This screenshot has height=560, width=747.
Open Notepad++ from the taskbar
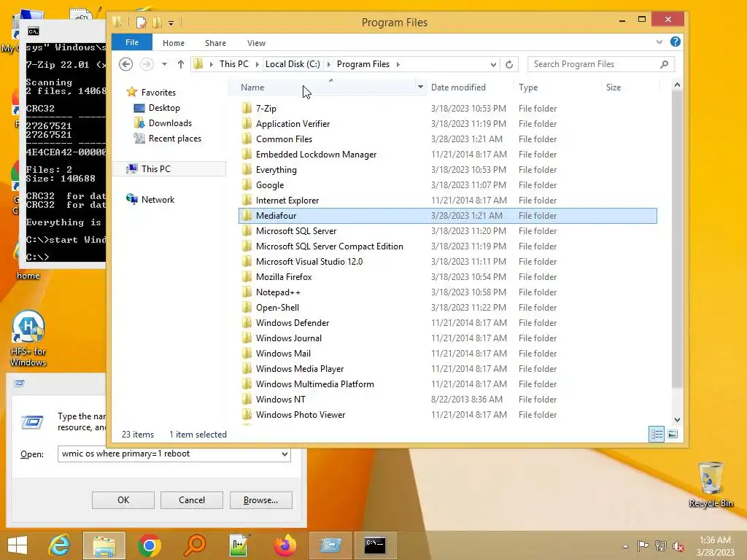click(239, 545)
